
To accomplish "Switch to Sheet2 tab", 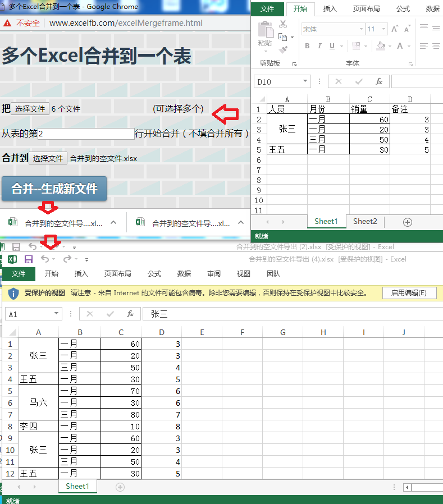I will click(x=365, y=222).
